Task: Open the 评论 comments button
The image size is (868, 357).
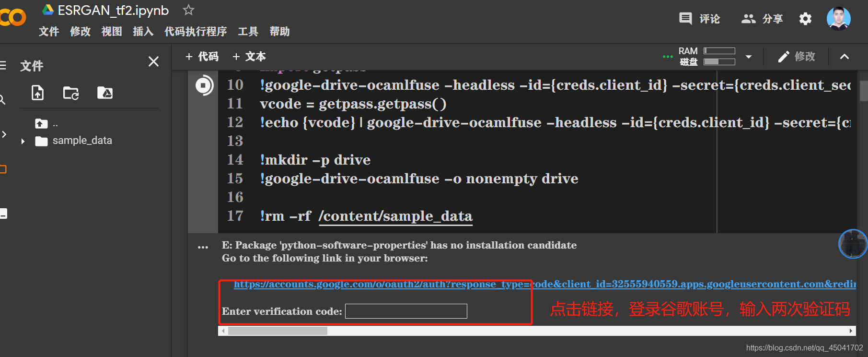Action: tap(699, 19)
